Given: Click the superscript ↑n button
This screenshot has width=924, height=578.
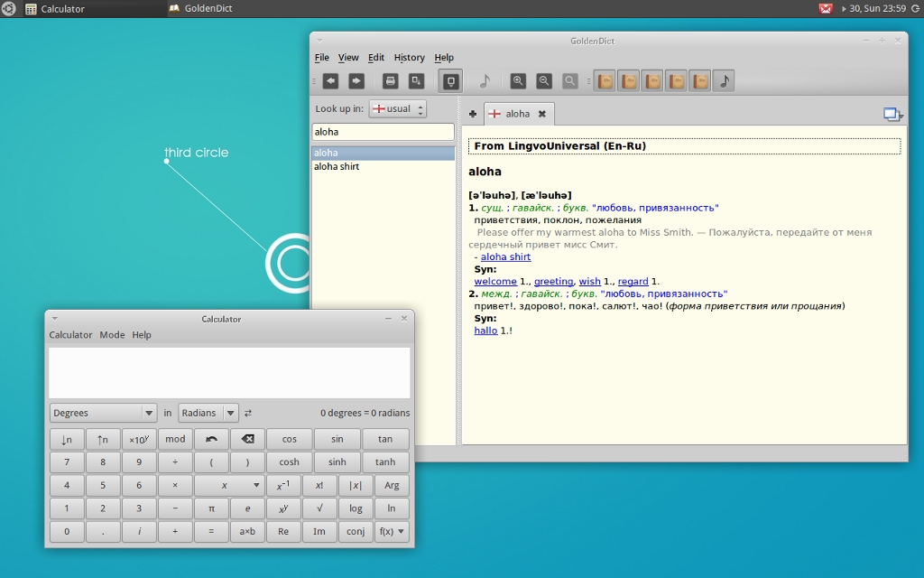Looking at the screenshot, I should click(x=103, y=439).
